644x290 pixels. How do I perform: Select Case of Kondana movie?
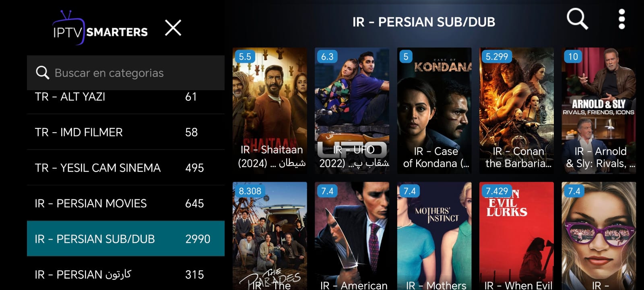pos(434,111)
